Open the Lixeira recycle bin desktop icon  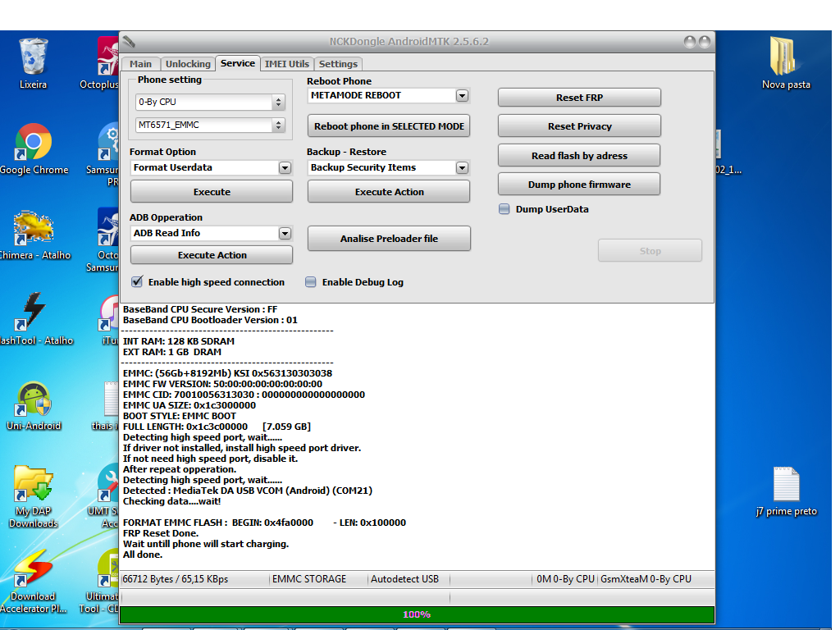33,62
